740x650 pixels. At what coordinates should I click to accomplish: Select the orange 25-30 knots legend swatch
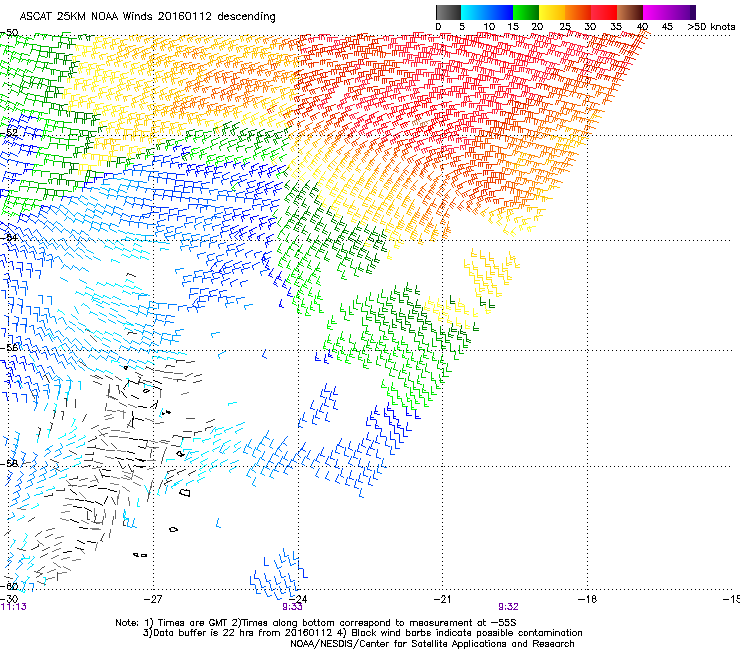point(578,12)
